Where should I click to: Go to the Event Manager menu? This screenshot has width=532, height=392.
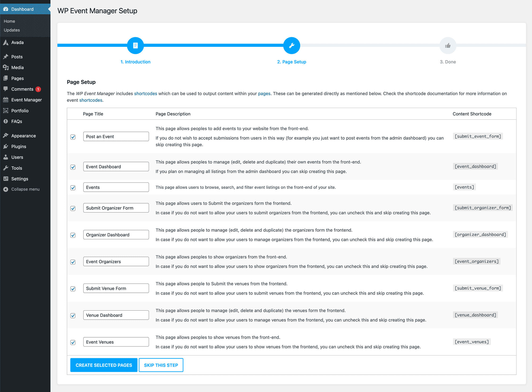[25, 100]
